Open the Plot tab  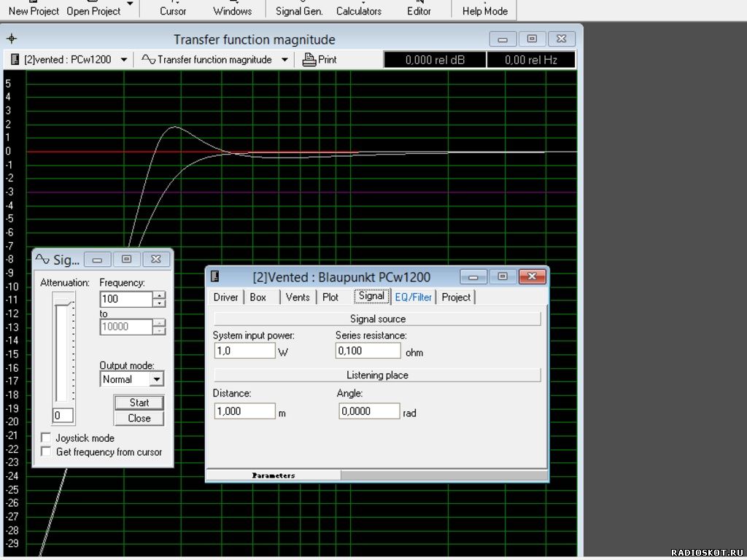330,297
